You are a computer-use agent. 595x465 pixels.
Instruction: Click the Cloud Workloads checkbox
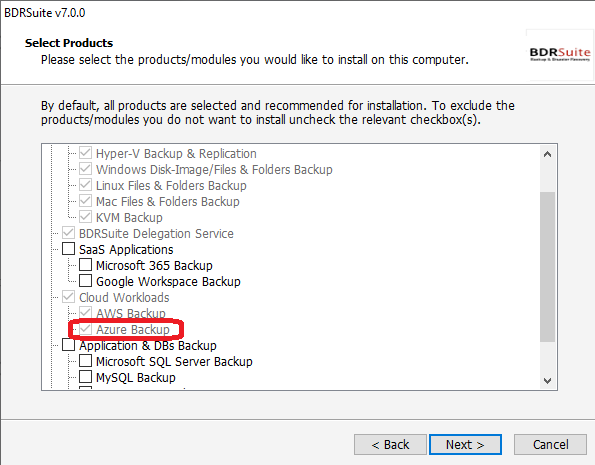coord(68,297)
